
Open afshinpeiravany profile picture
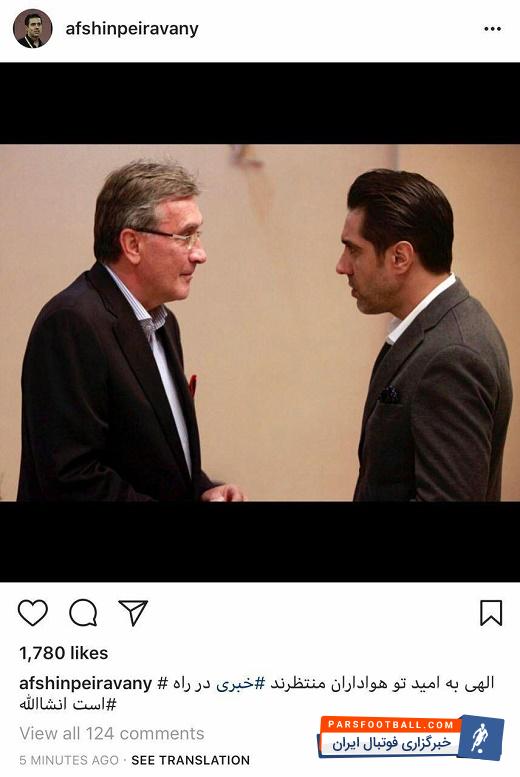click(x=33, y=29)
